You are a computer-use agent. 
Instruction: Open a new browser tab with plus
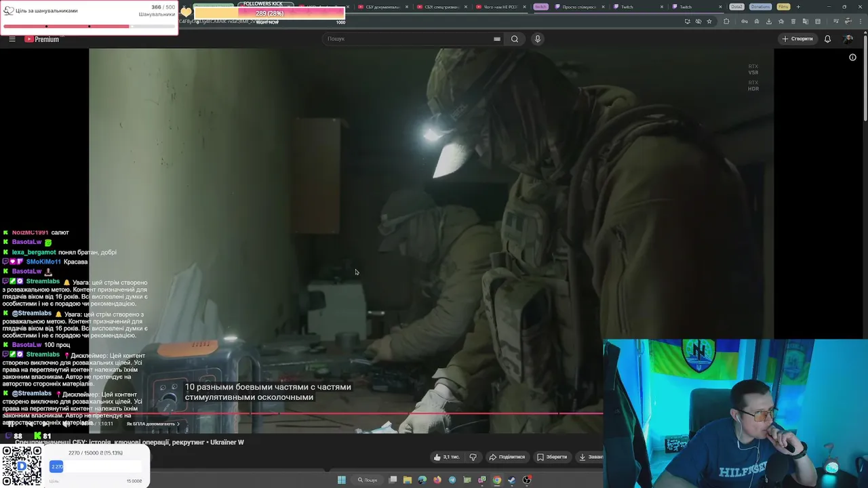point(798,7)
